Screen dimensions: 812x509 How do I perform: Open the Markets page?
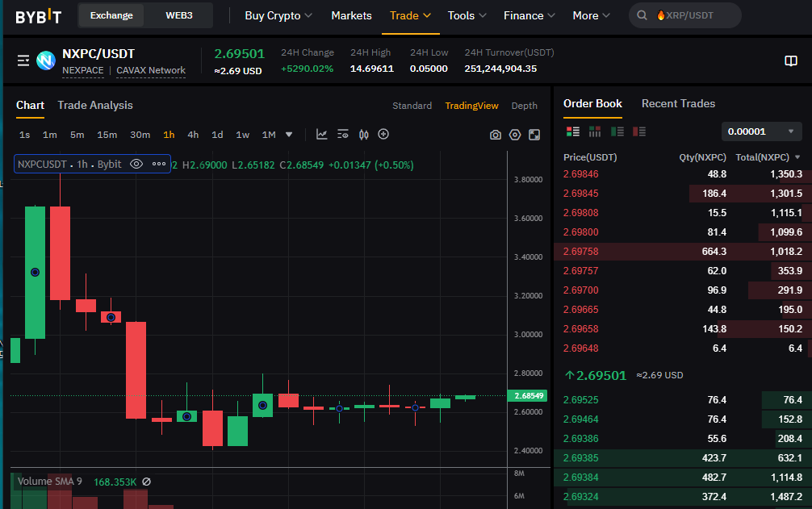click(x=352, y=15)
